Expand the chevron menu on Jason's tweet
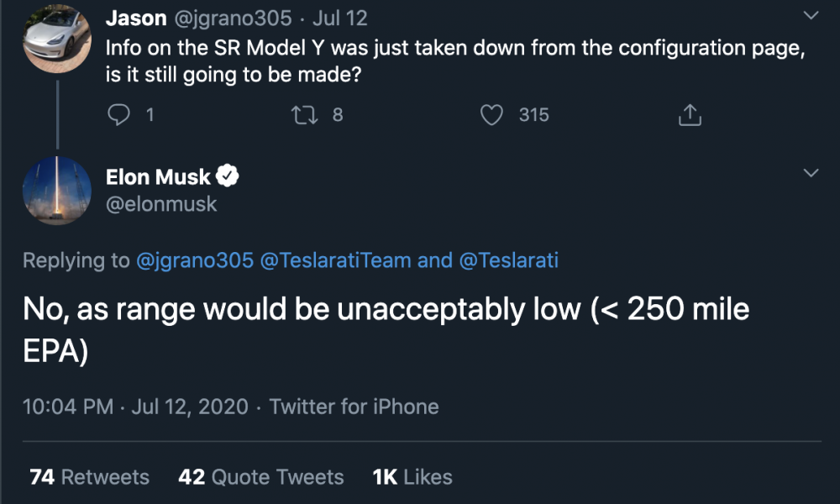This screenshot has height=504, width=840. pyautogui.click(x=811, y=15)
